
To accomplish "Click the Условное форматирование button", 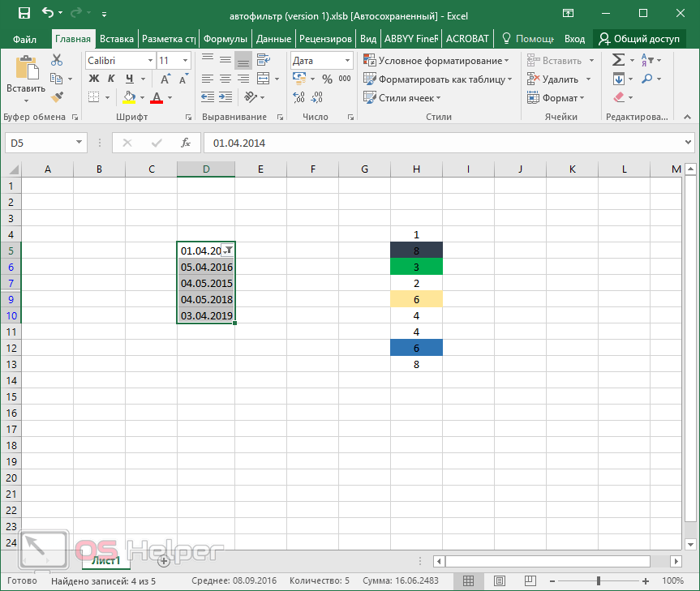I will 436,61.
